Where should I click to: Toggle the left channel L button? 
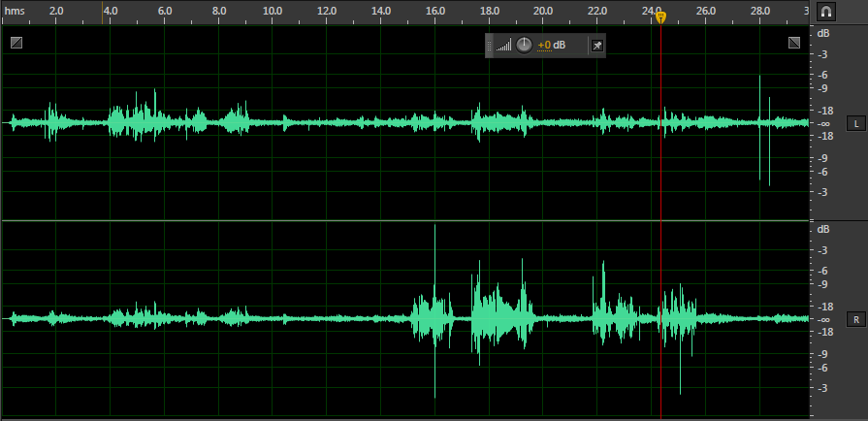click(x=855, y=124)
